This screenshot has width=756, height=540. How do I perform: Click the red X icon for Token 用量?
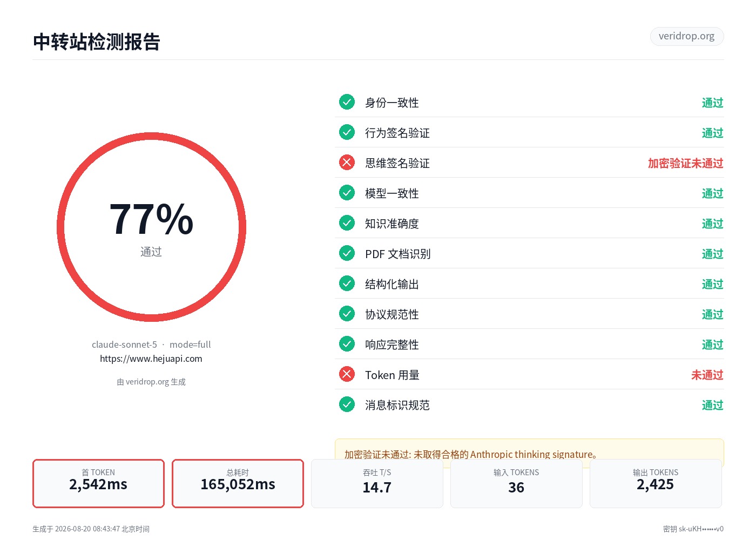tap(347, 374)
